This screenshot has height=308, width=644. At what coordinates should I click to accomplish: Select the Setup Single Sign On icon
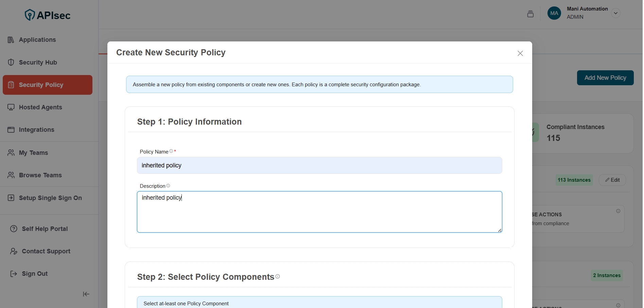pyautogui.click(x=11, y=198)
